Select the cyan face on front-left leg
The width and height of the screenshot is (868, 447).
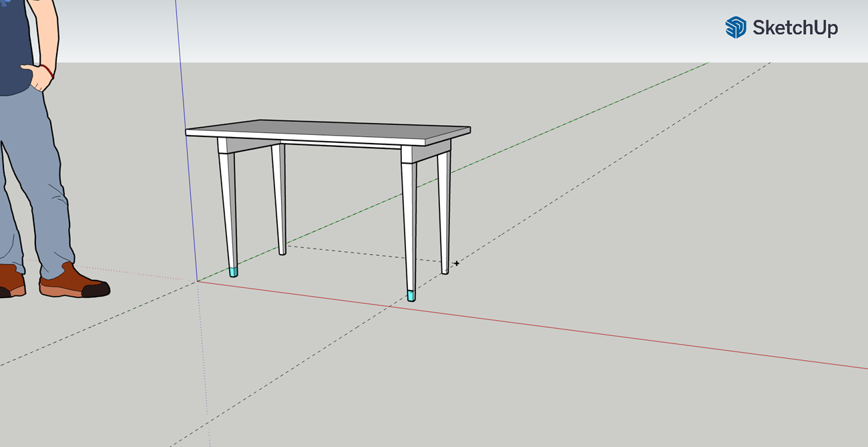coord(233,272)
